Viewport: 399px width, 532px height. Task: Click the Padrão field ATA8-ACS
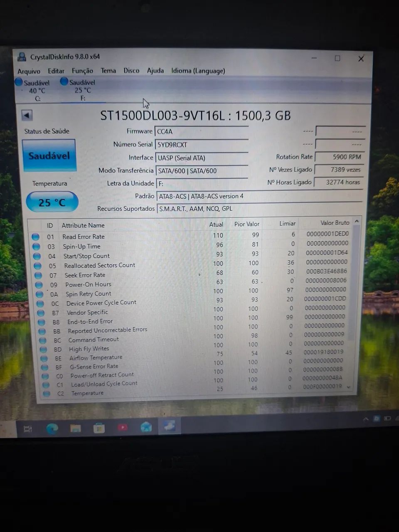[260, 196]
